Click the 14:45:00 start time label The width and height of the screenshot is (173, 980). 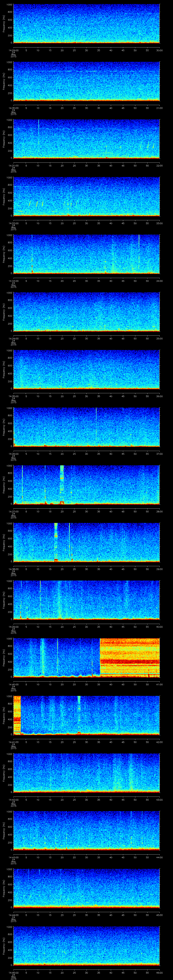click(13, 972)
